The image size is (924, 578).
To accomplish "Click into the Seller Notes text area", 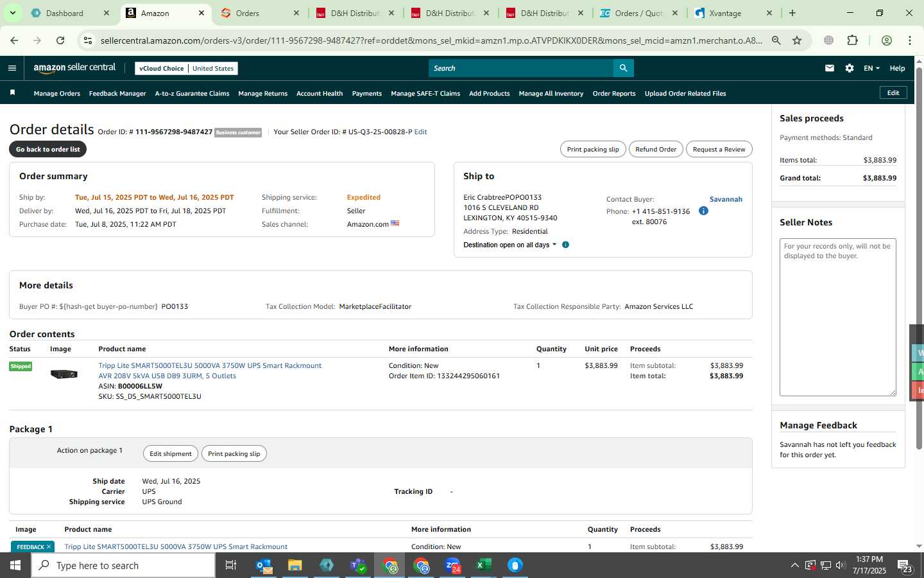I will click(838, 317).
